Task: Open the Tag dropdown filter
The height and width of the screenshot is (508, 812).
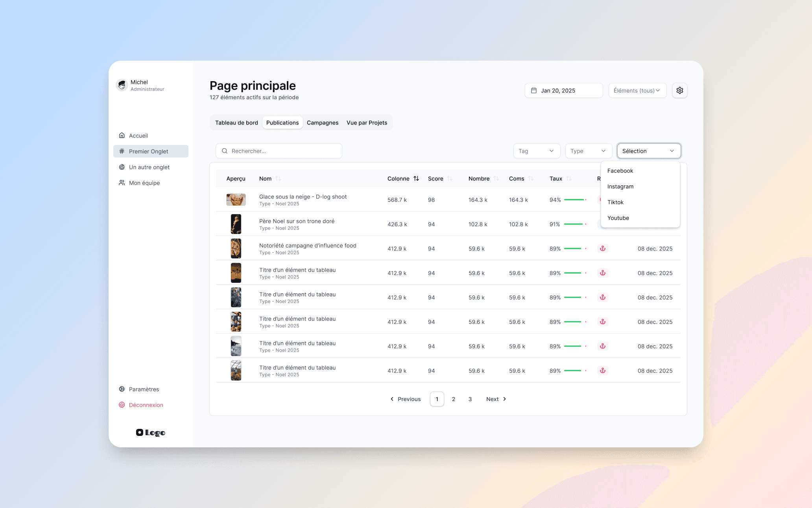Action: 536,151
